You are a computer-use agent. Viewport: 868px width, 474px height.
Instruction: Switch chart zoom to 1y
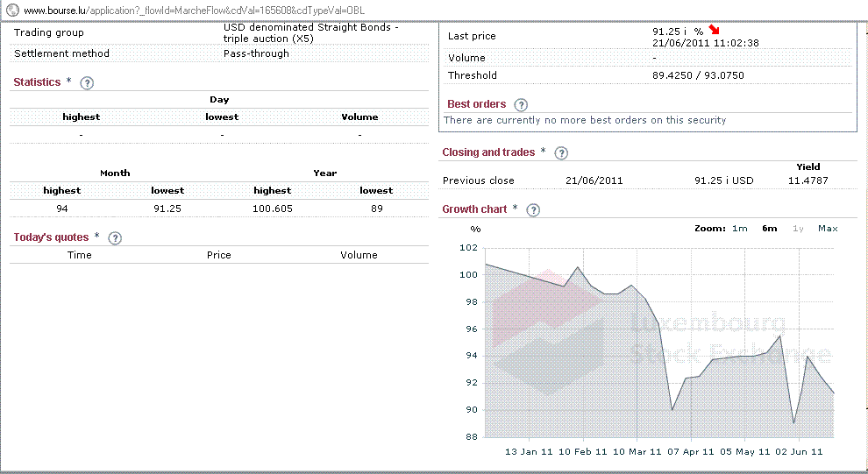(798, 229)
